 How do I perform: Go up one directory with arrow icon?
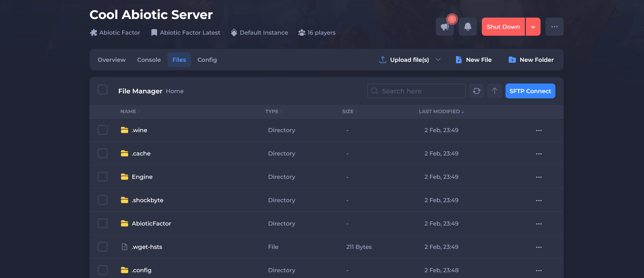pyautogui.click(x=494, y=91)
